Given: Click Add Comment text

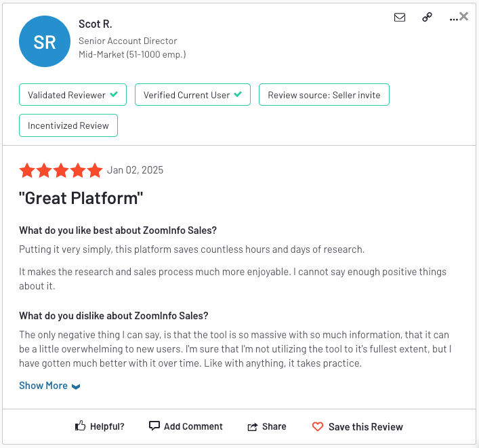Looking at the screenshot, I should tap(193, 426).
